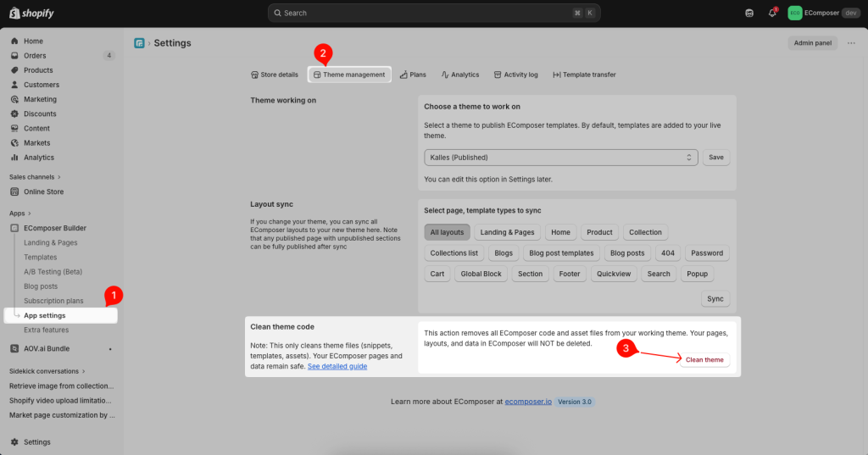
Task: Click the three-dot more options icon
Action: point(851,43)
